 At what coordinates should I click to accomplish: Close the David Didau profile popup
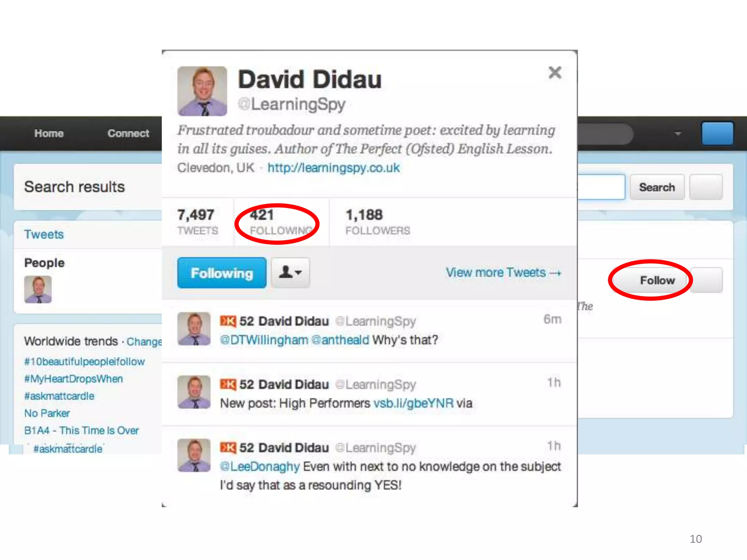555,73
